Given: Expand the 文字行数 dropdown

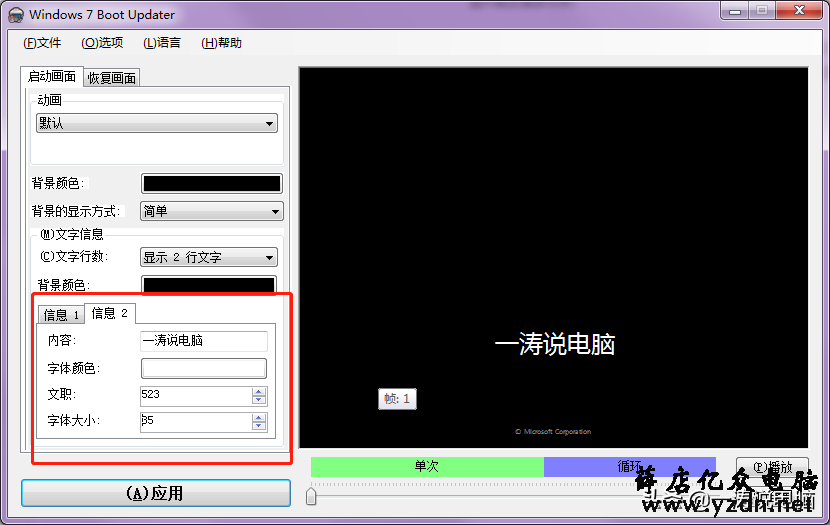Looking at the screenshot, I should click(209, 257).
